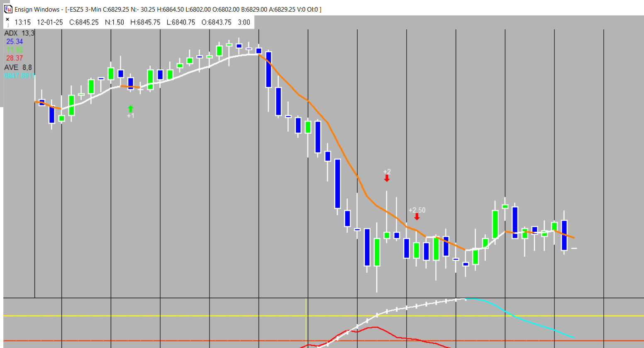Click the small pin icon below the X

(x=7, y=25)
